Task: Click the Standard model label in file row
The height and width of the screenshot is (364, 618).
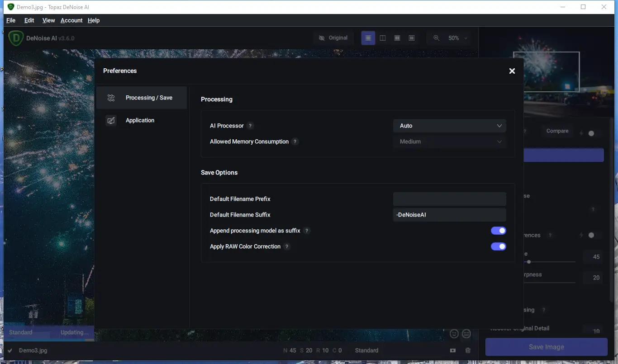Action: click(x=366, y=350)
